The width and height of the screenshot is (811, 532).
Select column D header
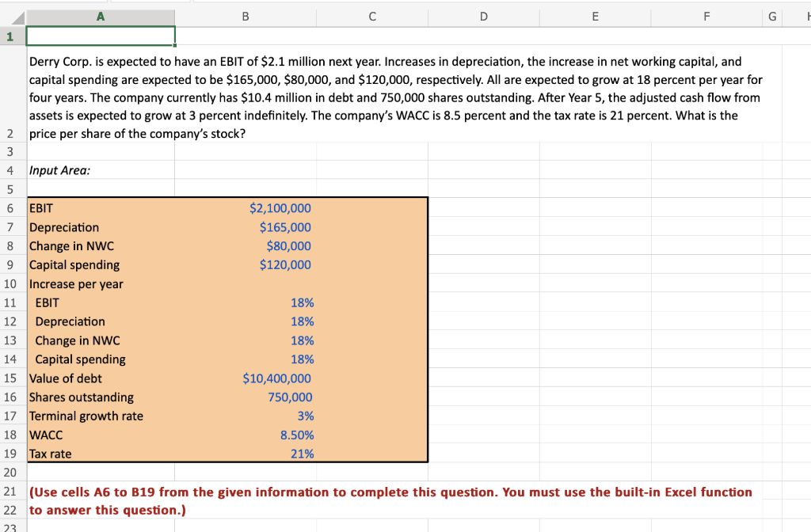click(484, 17)
